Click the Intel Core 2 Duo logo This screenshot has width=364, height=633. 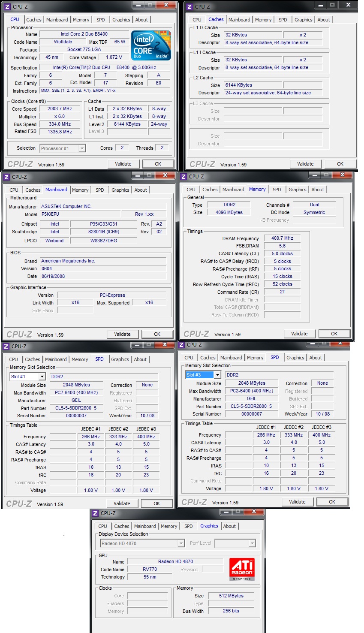click(x=151, y=45)
